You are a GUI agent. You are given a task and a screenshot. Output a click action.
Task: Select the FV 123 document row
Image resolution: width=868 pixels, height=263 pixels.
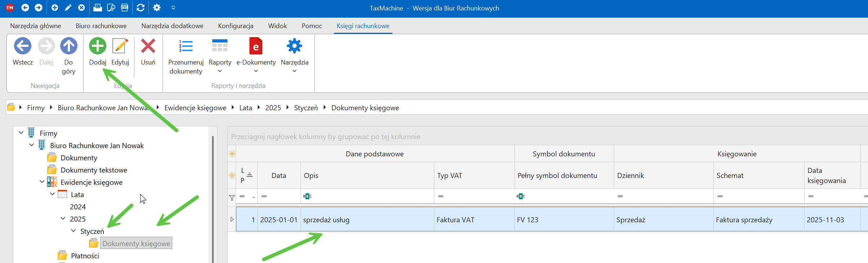pyautogui.click(x=527, y=220)
